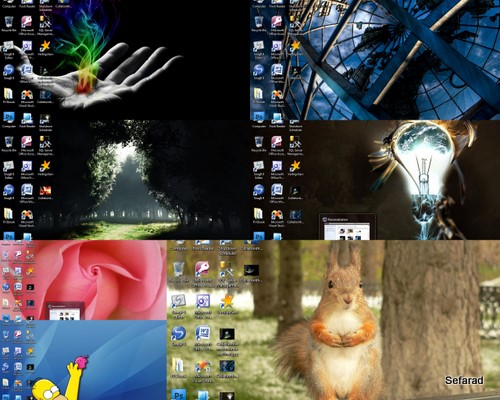Launch Microsoft Office Access on blue globe desktop
The height and width of the screenshot is (400, 500).
coord(277,22)
